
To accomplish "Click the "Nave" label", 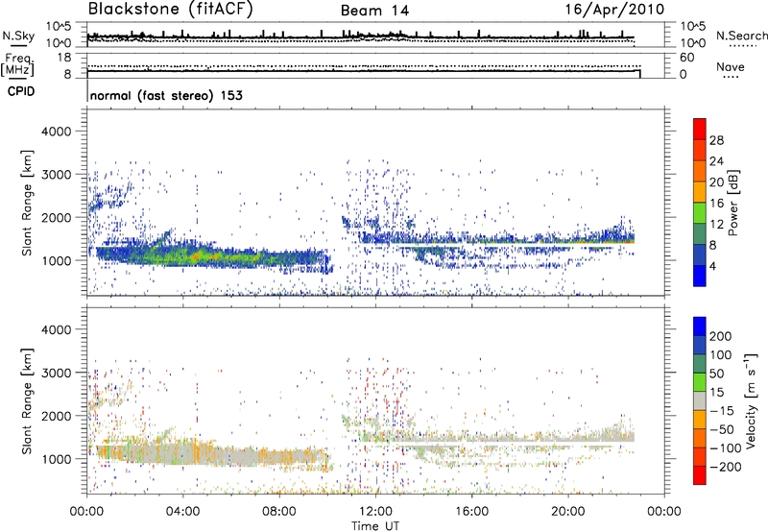I will (731, 67).
